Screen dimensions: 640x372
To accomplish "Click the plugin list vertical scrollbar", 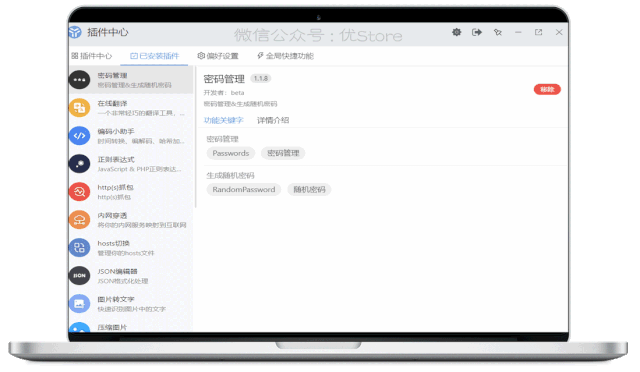I will pyautogui.click(x=196, y=137).
